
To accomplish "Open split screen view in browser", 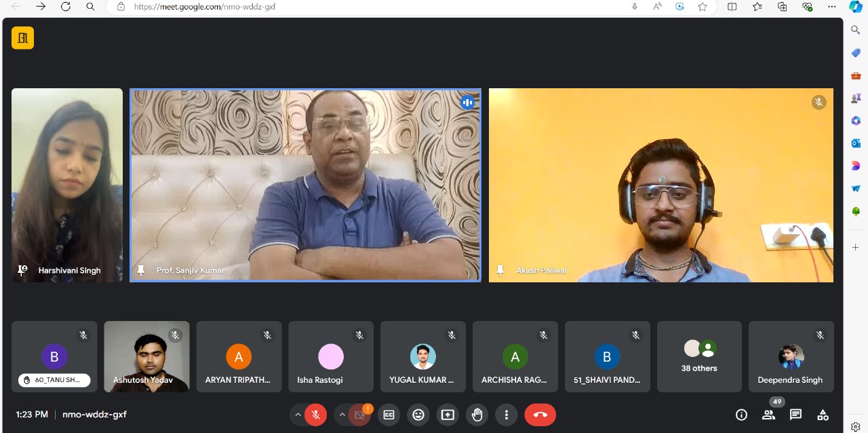I will pyautogui.click(x=732, y=7).
